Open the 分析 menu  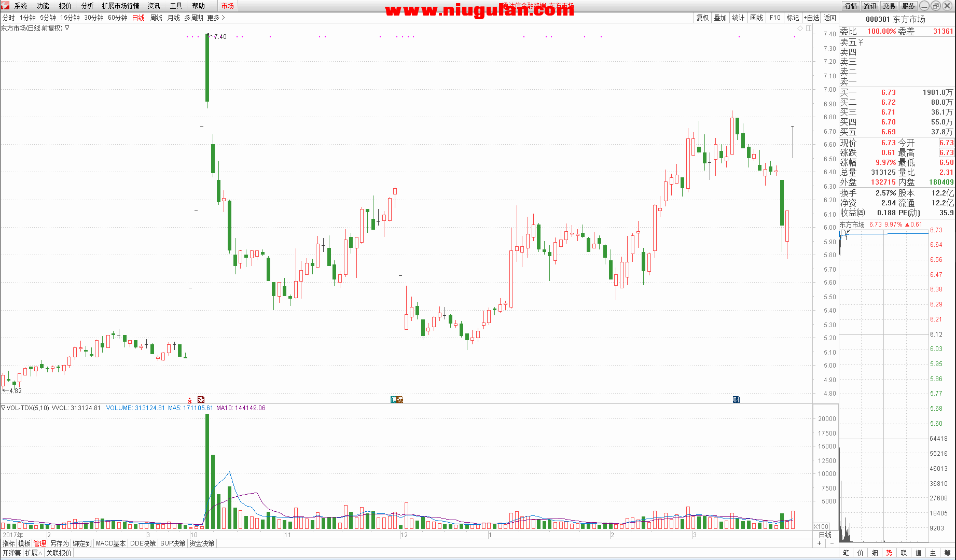88,6
